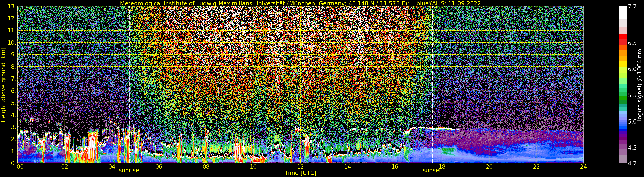Viewport: 644px width, 177px height.
Task: Click the colorbar tick value '4.5'
Action: pos(632,148)
